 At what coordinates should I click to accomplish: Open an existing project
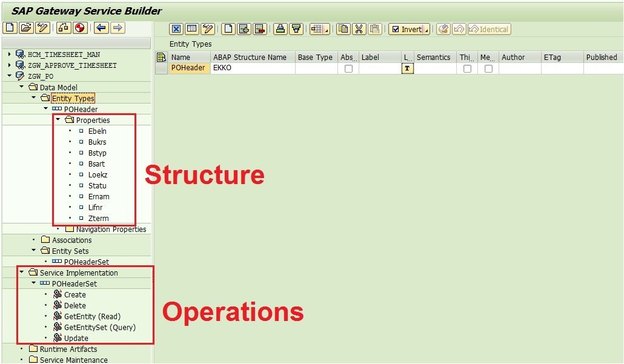[x=26, y=28]
